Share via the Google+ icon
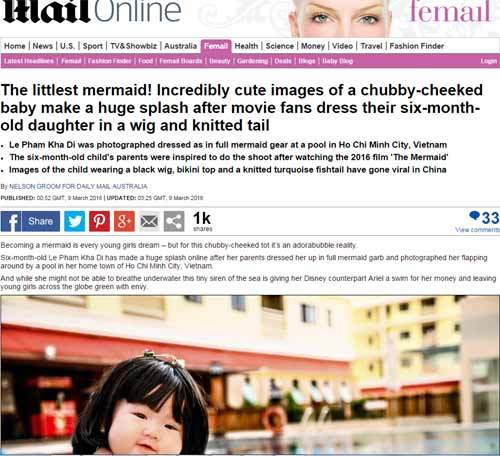Viewport: 500px width, 456px height. pos(124,221)
